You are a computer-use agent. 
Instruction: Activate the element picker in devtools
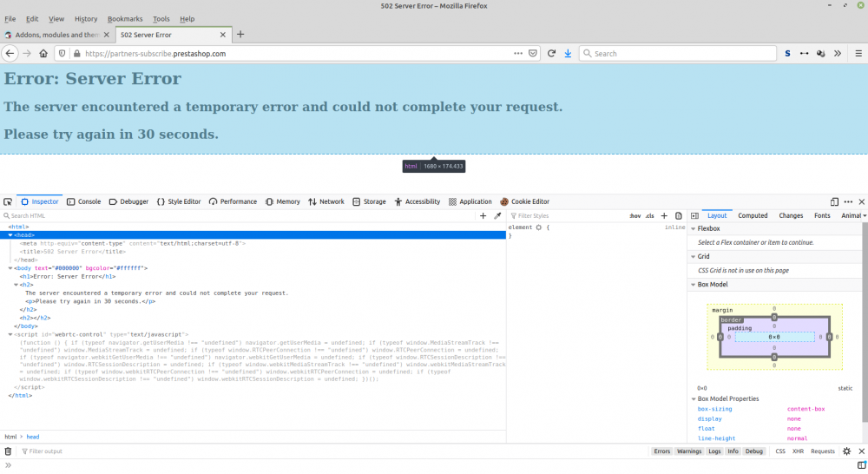(x=8, y=201)
